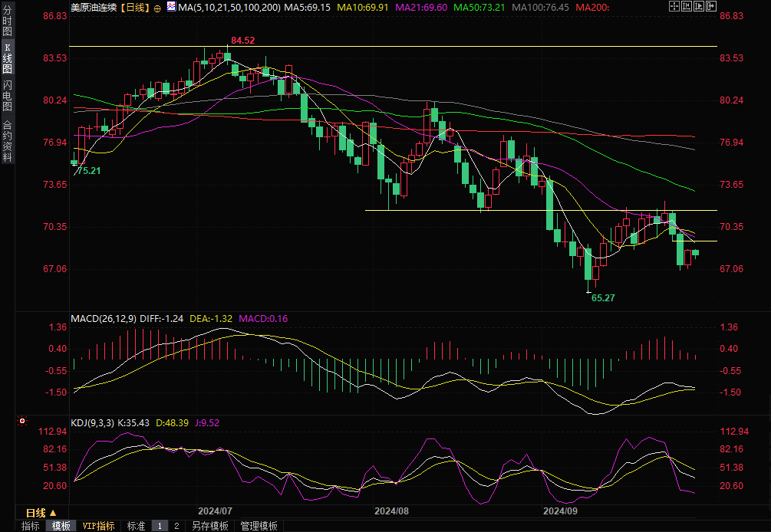The height and width of the screenshot is (532, 771).
Task: Select template number 1
Action: point(160,526)
